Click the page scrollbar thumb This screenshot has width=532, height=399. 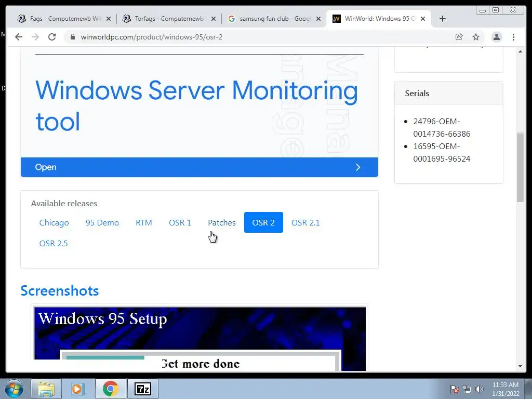tap(520, 167)
